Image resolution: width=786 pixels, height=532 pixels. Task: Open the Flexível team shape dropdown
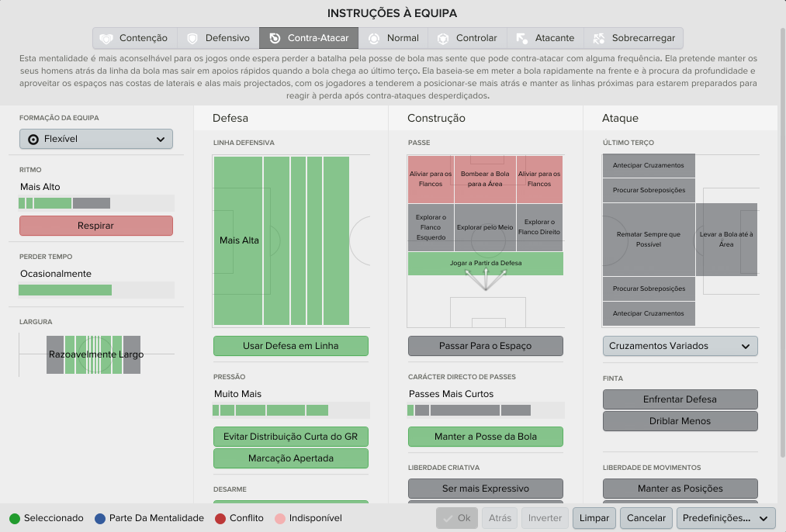click(96, 139)
